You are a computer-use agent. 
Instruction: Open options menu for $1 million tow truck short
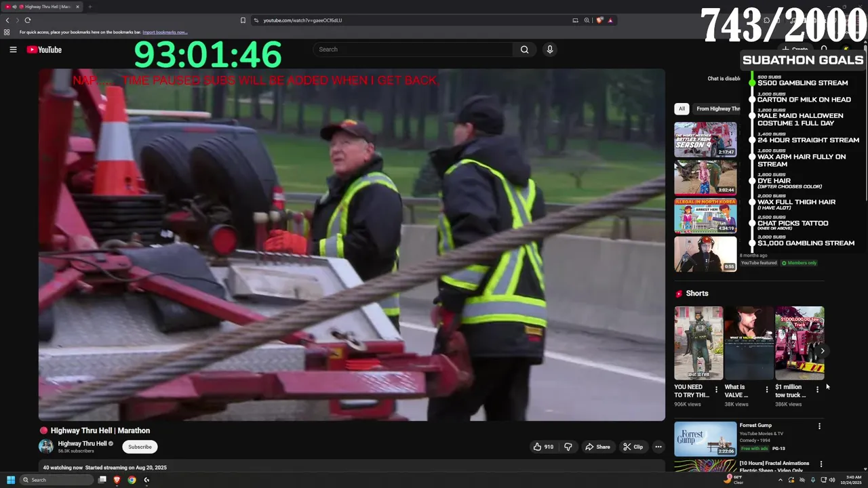pyautogui.click(x=817, y=390)
